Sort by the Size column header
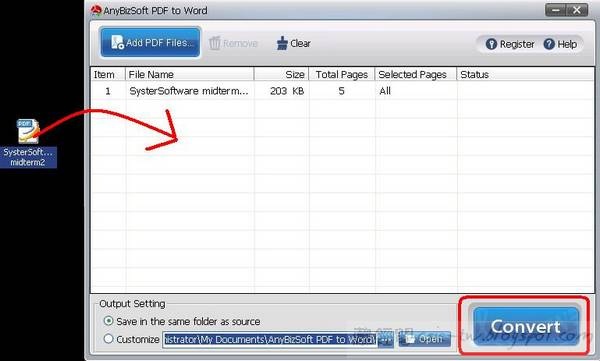This screenshot has width=600, height=361. point(282,75)
